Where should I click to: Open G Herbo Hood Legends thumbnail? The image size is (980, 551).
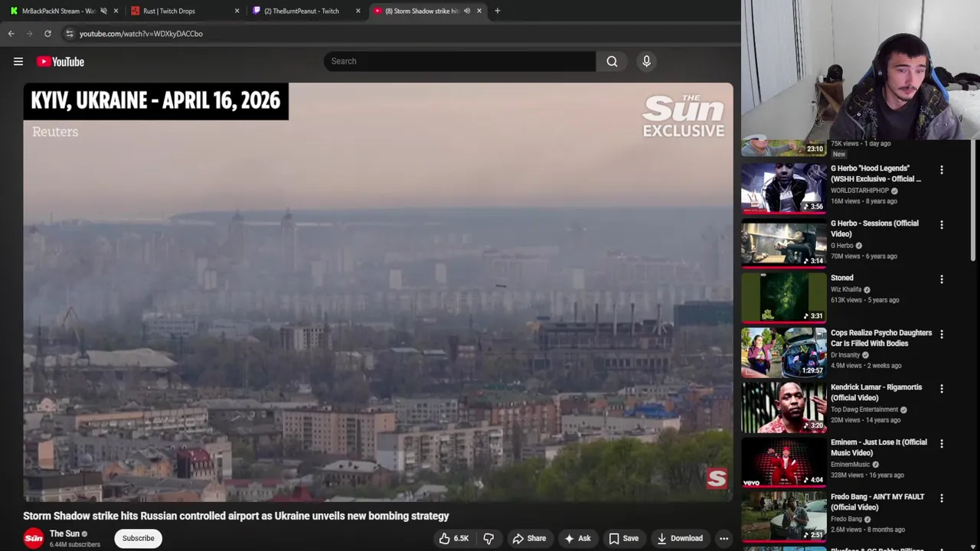[783, 187]
